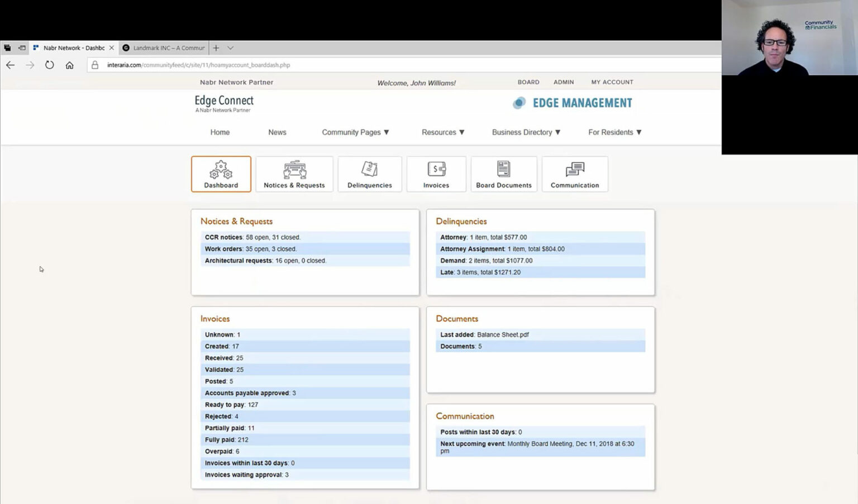Open the Delinquencies icon tile
This screenshot has width=858, height=504.
[369, 174]
